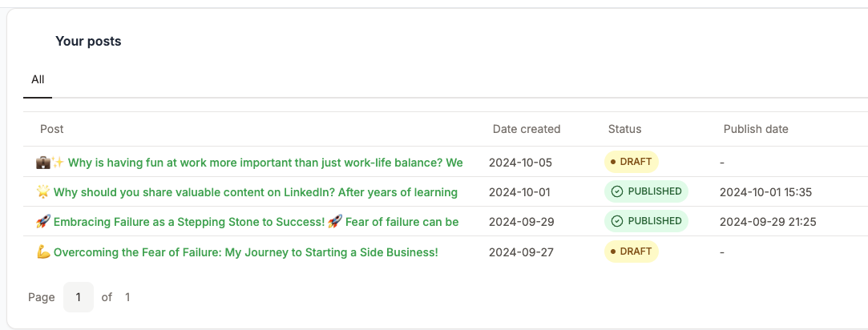
Task: Click the briefcase emoji icon
Action: [x=42, y=163]
